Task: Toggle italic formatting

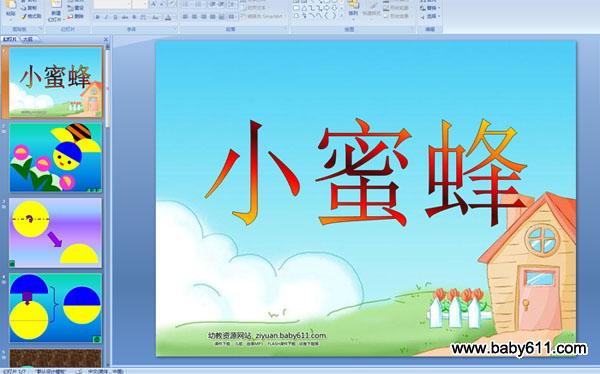Action: point(106,17)
